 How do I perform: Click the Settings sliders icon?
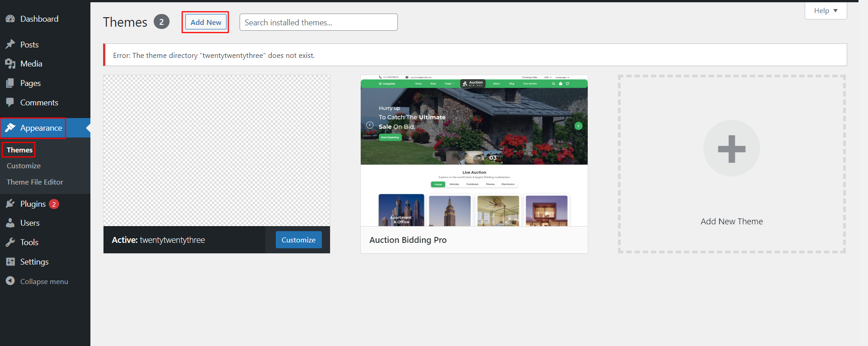(x=10, y=262)
